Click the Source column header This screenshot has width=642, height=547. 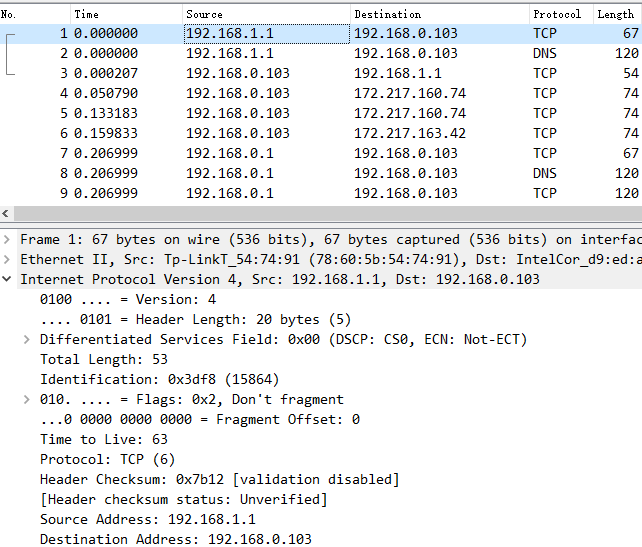tap(267, 14)
